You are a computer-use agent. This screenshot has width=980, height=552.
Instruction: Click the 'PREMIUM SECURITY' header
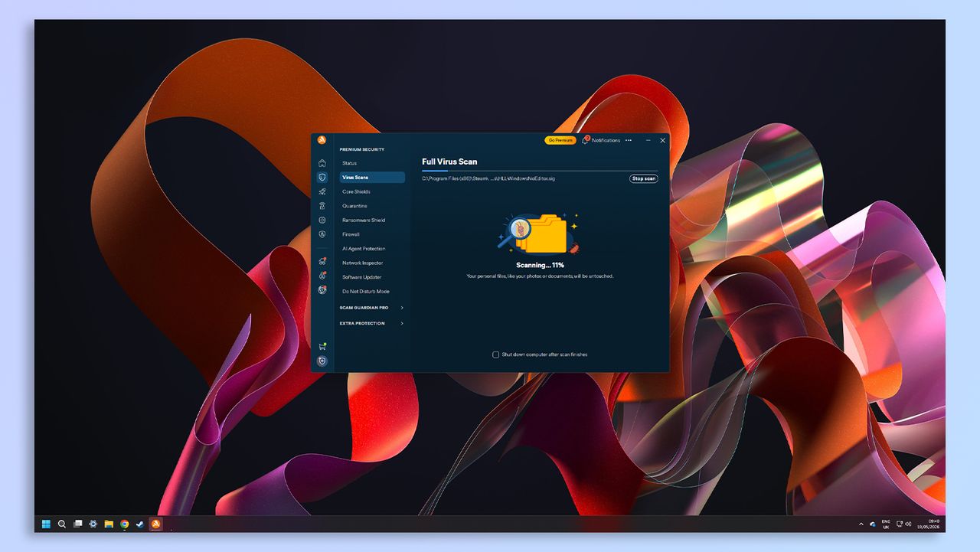point(362,149)
